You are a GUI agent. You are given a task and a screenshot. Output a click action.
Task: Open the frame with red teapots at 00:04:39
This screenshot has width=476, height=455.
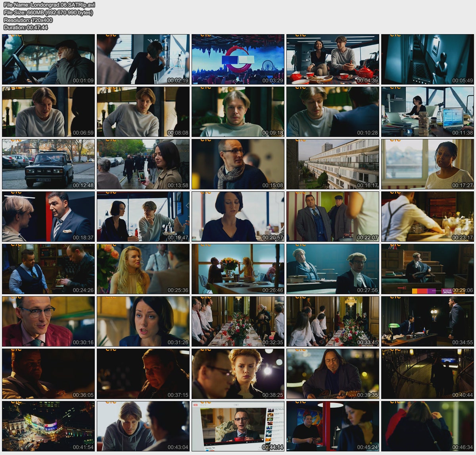(332, 59)
